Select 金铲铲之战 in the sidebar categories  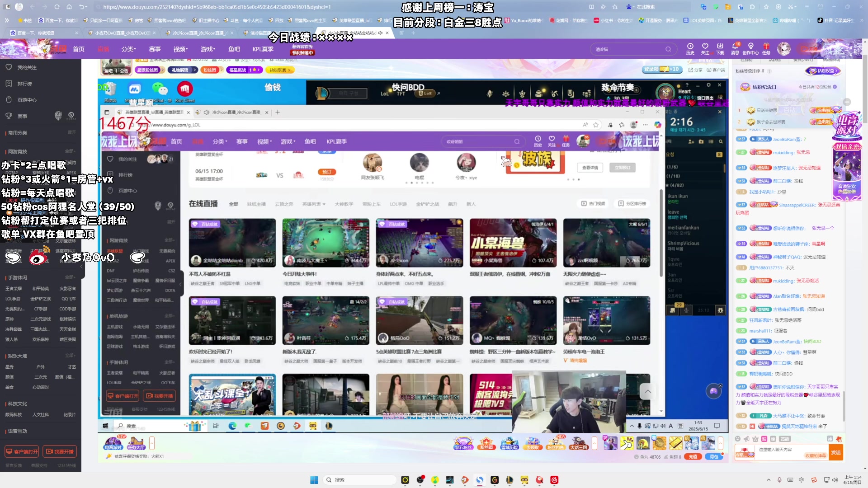(x=41, y=299)
